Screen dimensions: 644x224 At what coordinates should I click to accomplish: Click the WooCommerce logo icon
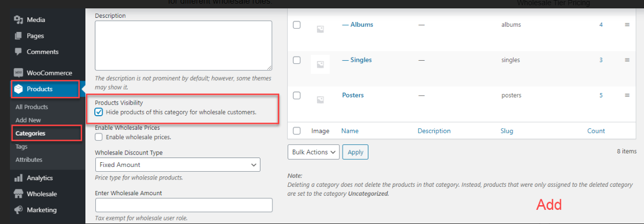[x=18, y=73]
